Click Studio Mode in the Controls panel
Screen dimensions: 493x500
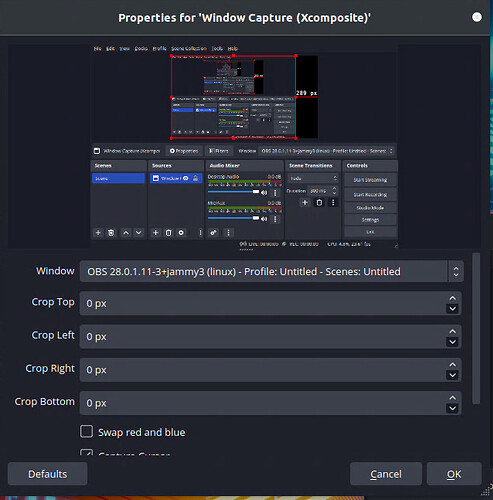tap(370, 208)
